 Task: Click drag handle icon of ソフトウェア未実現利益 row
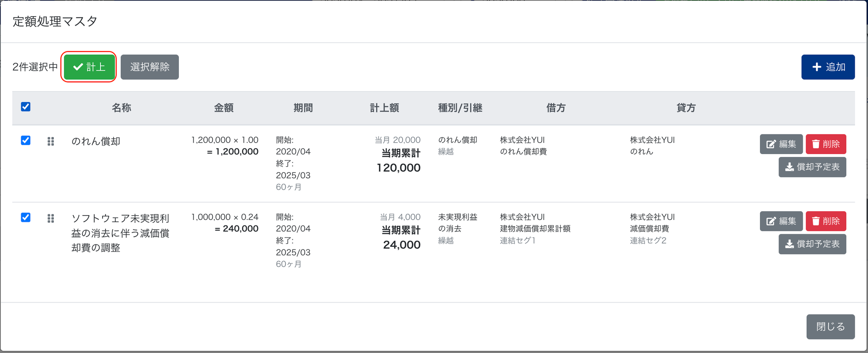[x=51, y=219]
